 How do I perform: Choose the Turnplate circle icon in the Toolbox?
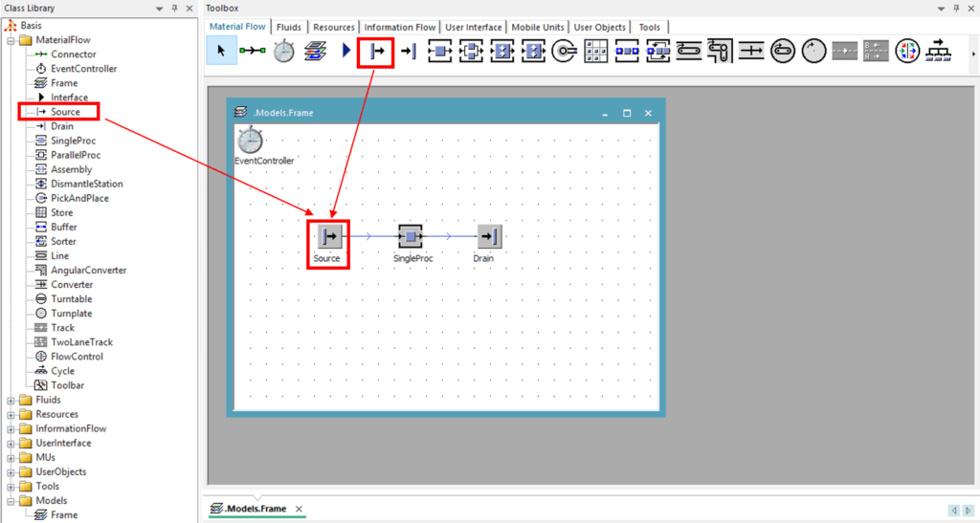click(x=813, y=52)
